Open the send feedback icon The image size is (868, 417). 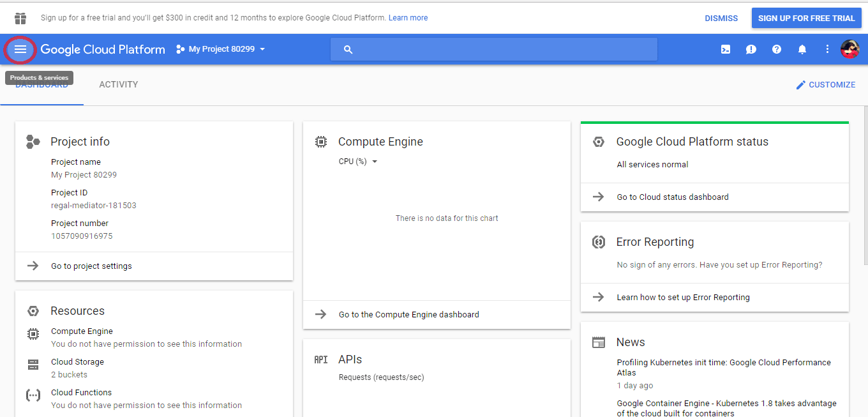click(751, 49)
